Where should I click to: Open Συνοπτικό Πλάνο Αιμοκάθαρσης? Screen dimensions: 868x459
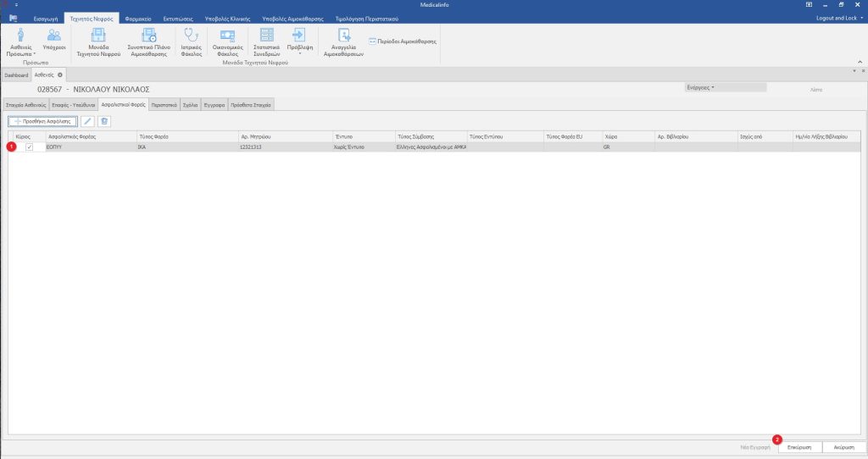pyautogui.click(x=147, y=36)
